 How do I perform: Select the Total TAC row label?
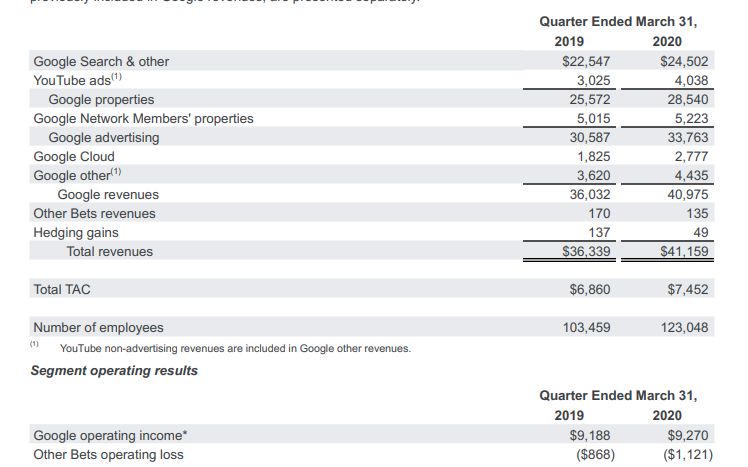[x=62, y=289]
